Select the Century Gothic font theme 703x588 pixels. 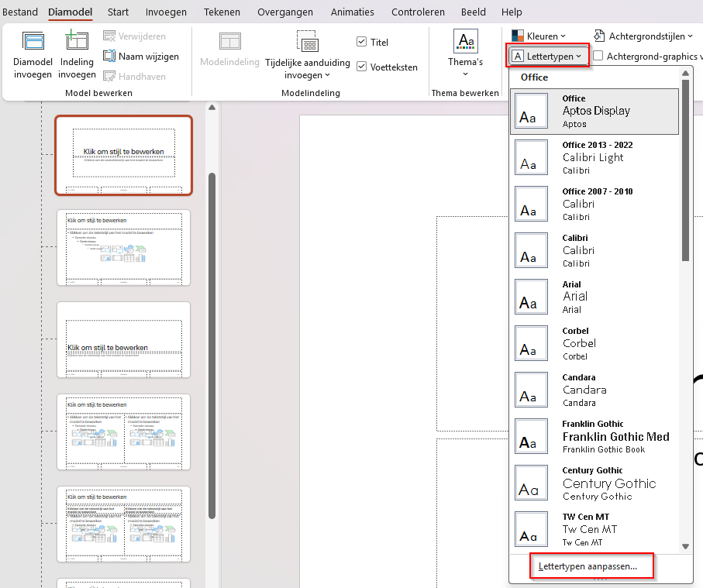tap(594, 483)
